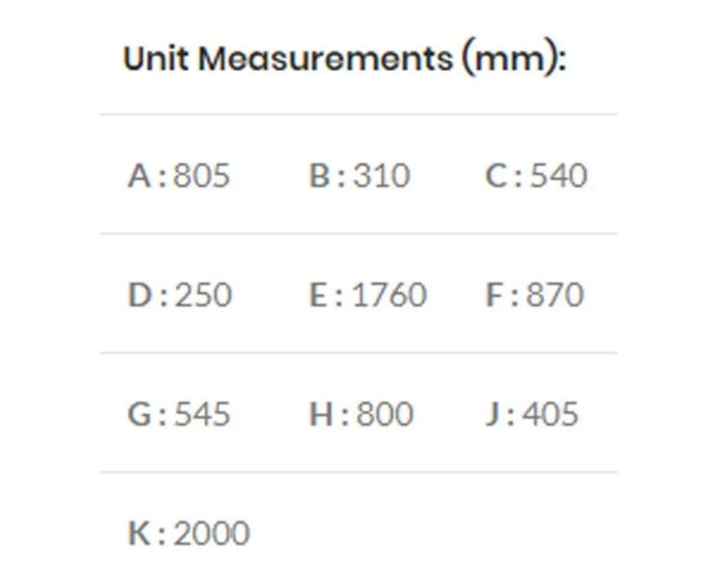701x588 pixels.
Task: Click the letter K label
Action: pos(139,533)
